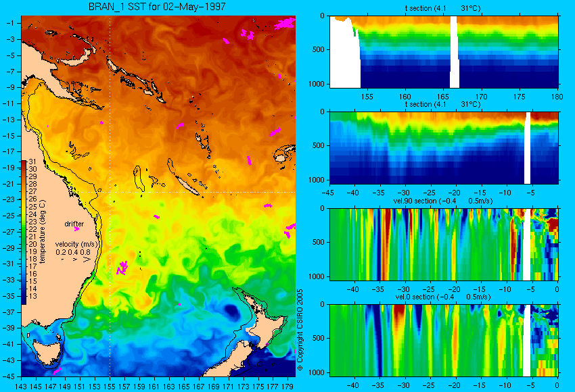
Task: Click '180' on top section longitude axis
Action: pyautogui.click(x=557, y=97)
